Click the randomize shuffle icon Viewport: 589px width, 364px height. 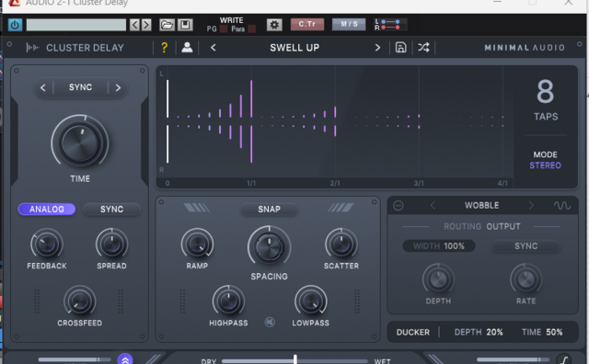(423, 48)
